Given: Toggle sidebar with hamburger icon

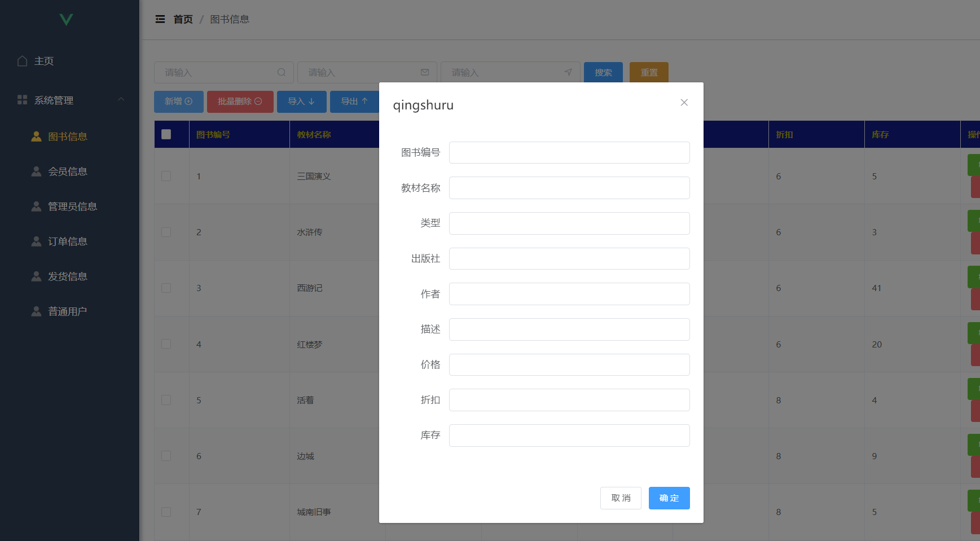Looking at the screenshot, I should 160,19.
